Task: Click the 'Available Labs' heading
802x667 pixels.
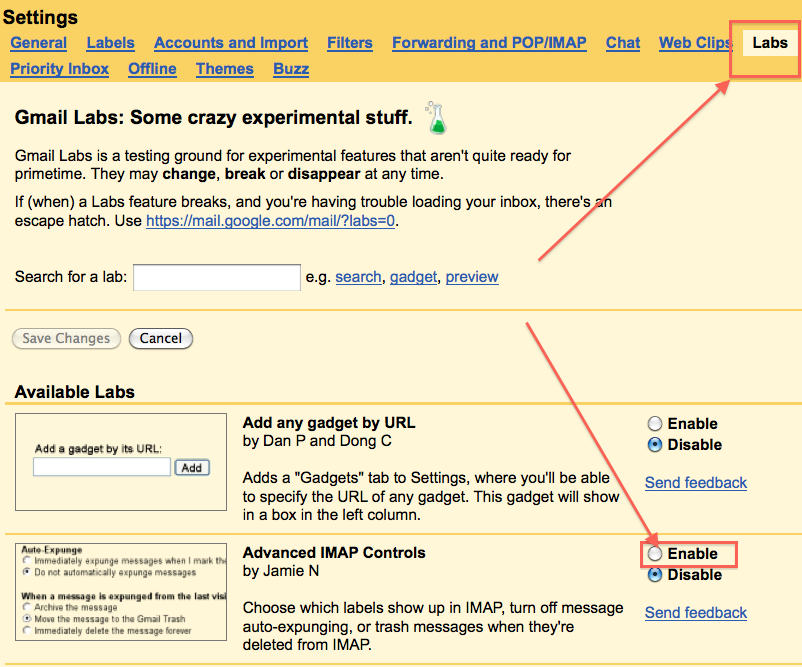Action: 75,392
